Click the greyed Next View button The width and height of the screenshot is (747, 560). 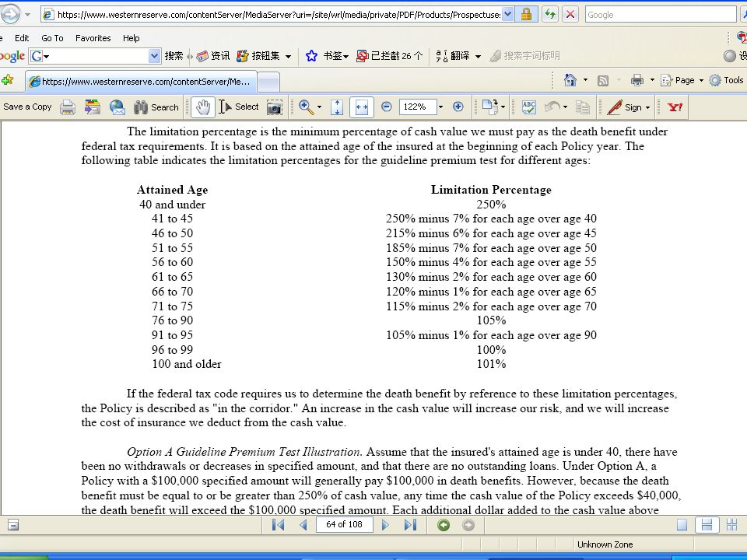click(468, 525)
